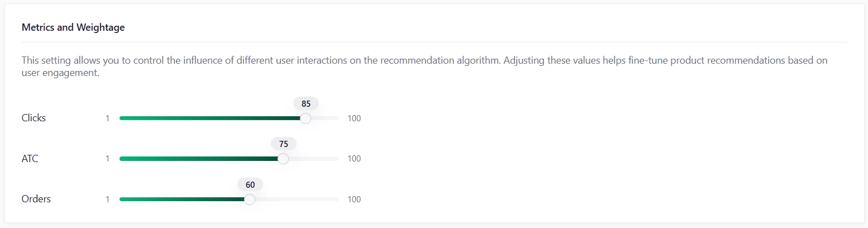Click the Orders slider handle
Screen dimensions: 868x228
[x=250, y=199]
